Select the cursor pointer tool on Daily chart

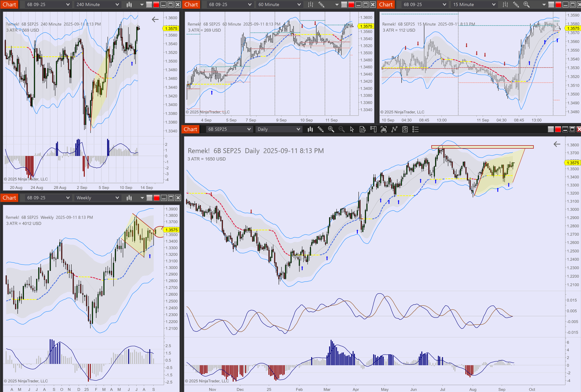pyautogui.click(x=352, y=129)
